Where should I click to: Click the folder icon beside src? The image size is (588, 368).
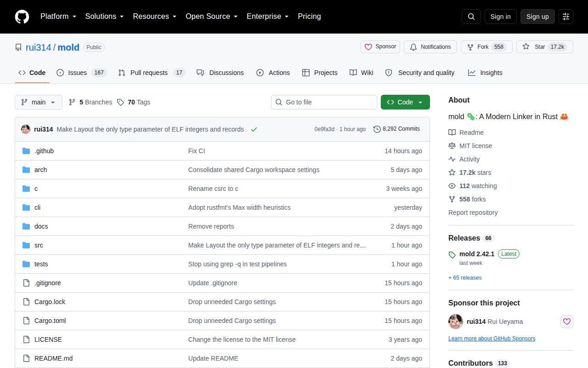[x=26, y=245]
